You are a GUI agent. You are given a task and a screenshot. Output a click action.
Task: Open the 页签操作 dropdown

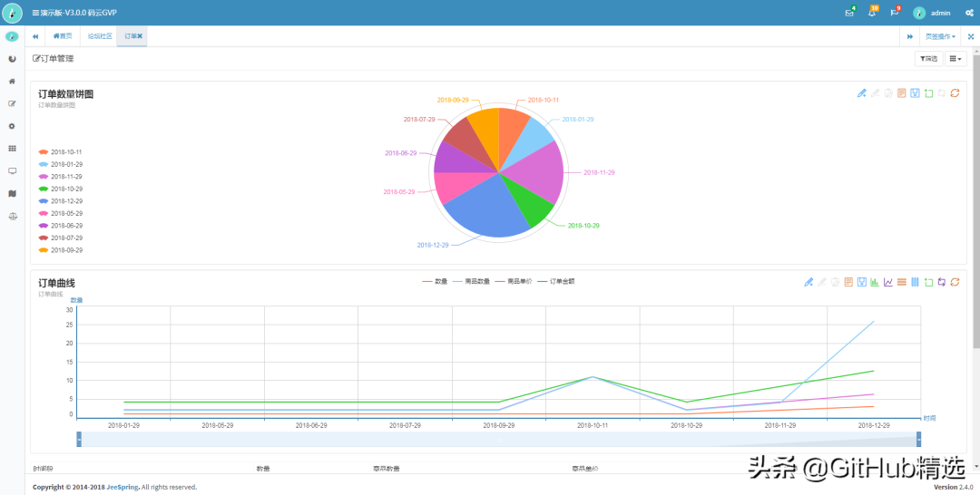click(940, 36)
